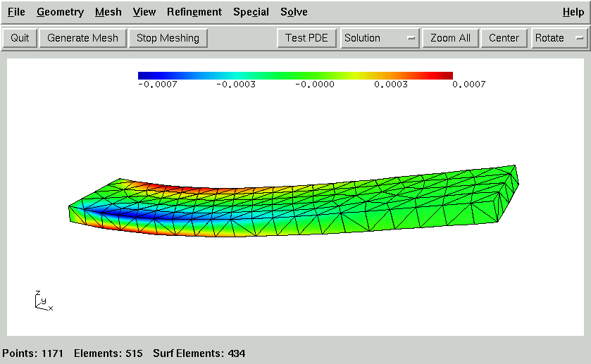The width and height of the screenshot is (591, 364).
Task: Open the File menu
Action: (16, 12)
